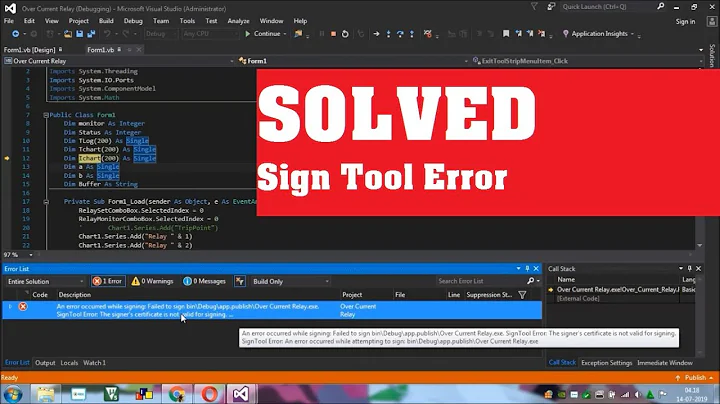
Task: Open the ExitToolStripMenuItem_Click member dropdown
Action: [587, 61]
